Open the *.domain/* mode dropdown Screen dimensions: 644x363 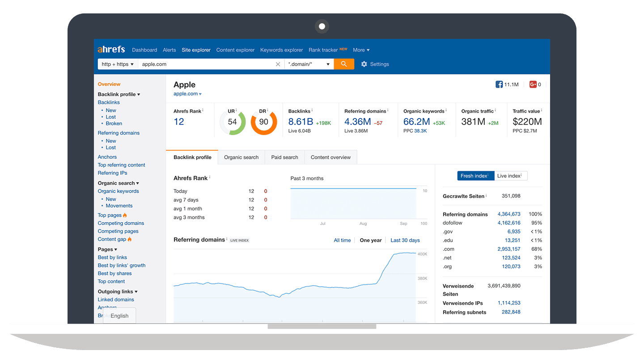point(309,64)
